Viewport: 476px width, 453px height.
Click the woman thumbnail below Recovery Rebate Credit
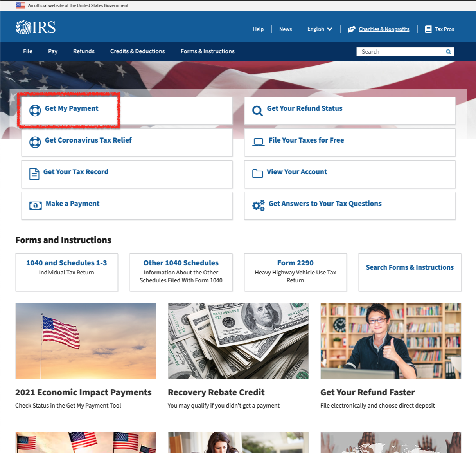pyautogui.click(x=238, y=442)
